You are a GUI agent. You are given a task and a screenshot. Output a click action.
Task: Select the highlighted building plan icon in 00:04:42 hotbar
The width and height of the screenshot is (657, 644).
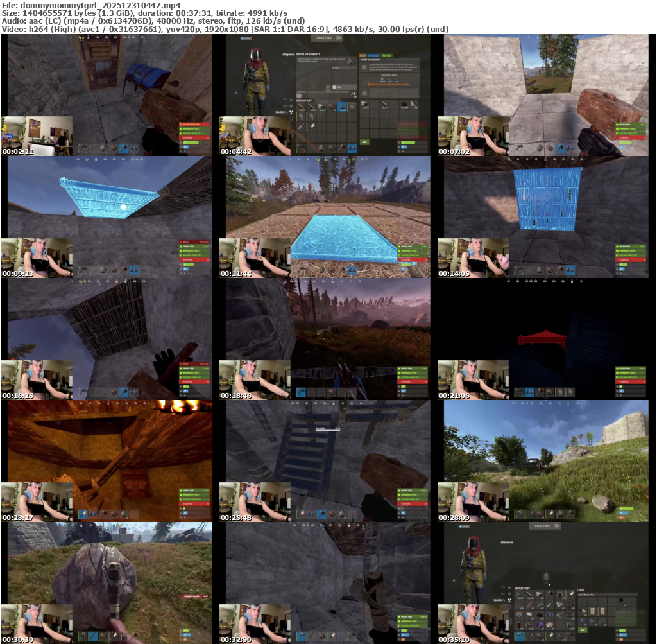(x=352, y=148)
